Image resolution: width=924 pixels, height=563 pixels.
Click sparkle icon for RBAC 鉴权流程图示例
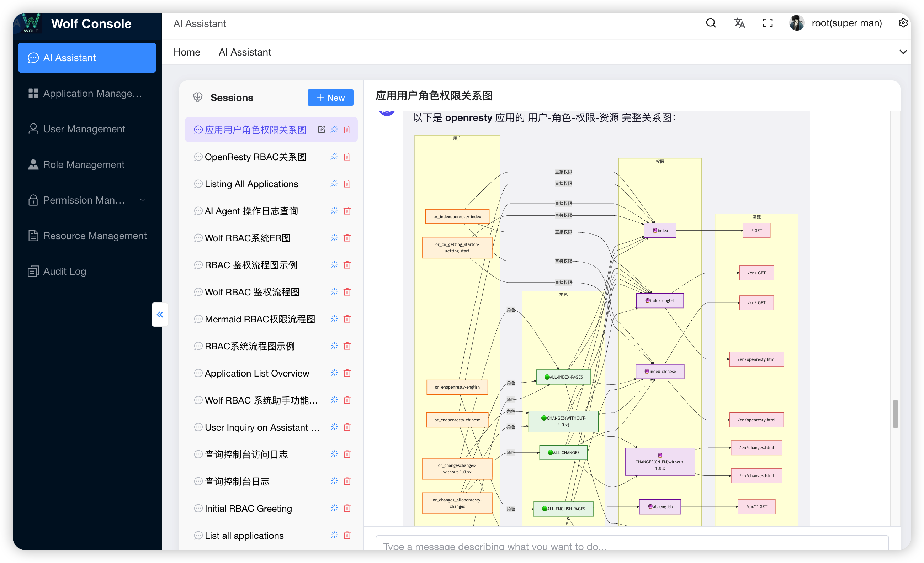point(334,265)
